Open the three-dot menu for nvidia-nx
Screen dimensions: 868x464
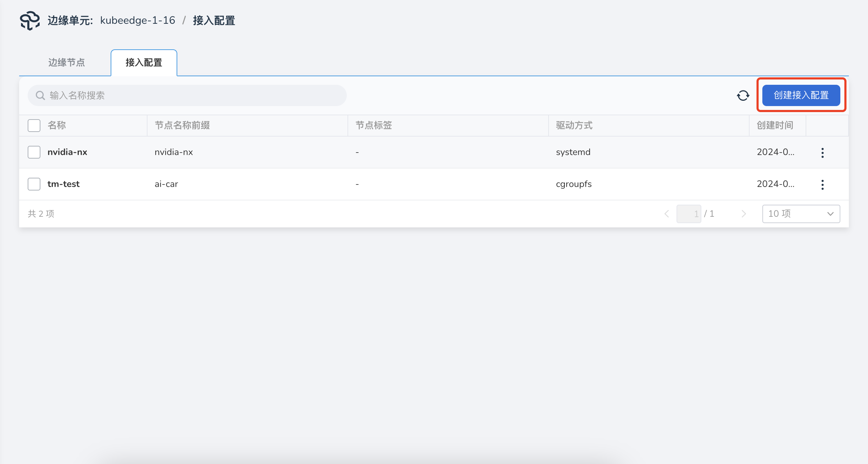pos(822,153)
